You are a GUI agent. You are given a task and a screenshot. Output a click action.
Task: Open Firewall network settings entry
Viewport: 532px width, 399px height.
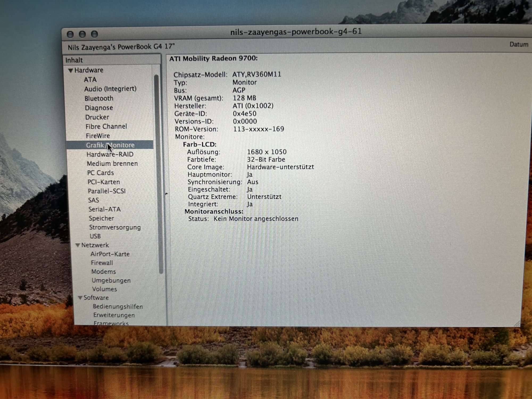(102, 263)
